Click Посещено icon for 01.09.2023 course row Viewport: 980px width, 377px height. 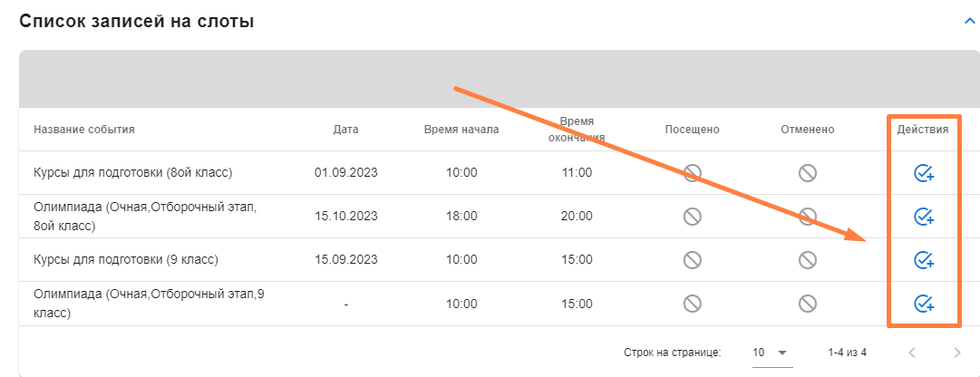692,173
